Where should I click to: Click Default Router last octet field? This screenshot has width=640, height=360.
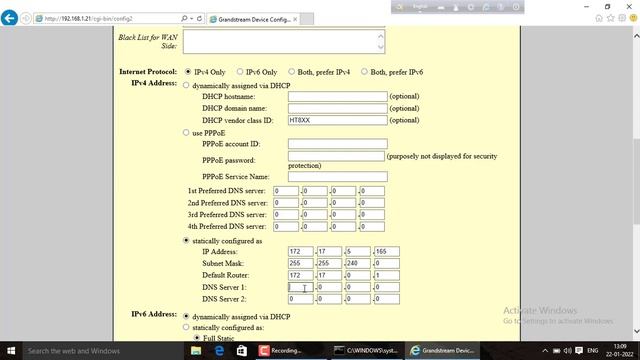click(387, 275)
